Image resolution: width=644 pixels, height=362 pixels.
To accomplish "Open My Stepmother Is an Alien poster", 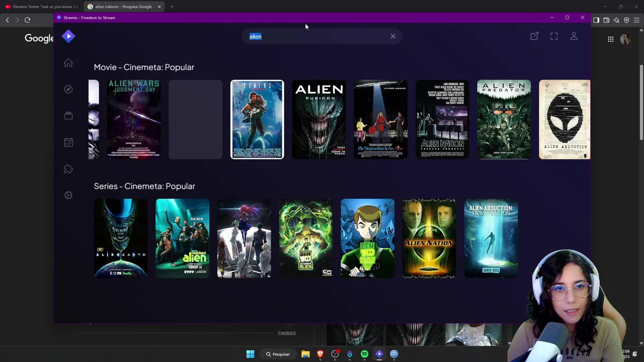I will 380,120.
